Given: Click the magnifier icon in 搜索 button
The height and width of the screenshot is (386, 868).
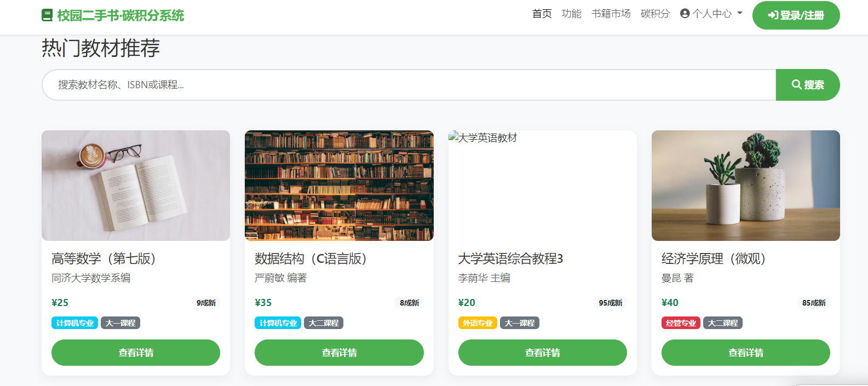Looking at the screenshot, I should [x=797, y=84].
